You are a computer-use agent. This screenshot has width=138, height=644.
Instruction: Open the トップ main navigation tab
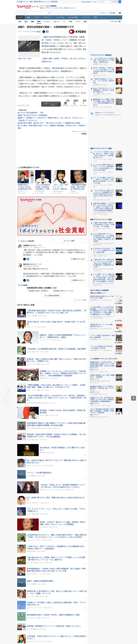pyautogui.click(x=20, y=17)
